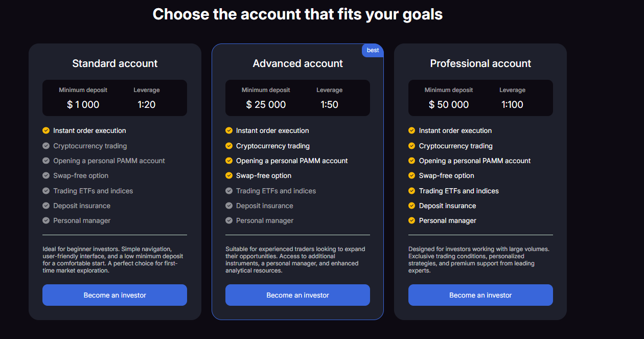The image size is (644, 339).
Task: Click yellow checkmark beside Professional Personal manager
Action: (412, 221)
